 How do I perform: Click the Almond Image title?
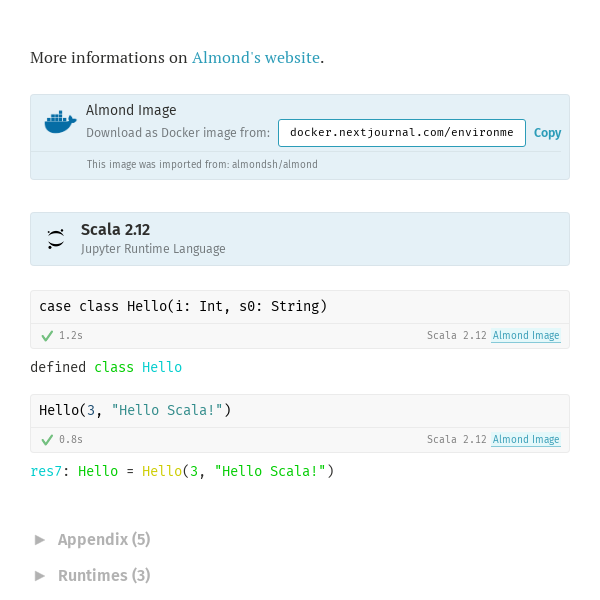[x=131, y=110]
